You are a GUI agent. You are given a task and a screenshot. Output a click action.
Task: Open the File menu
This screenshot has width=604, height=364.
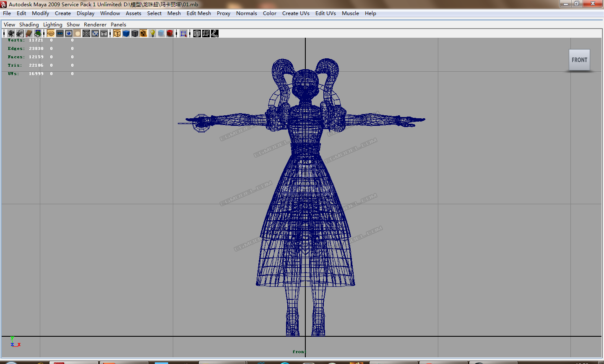point(7,13)
